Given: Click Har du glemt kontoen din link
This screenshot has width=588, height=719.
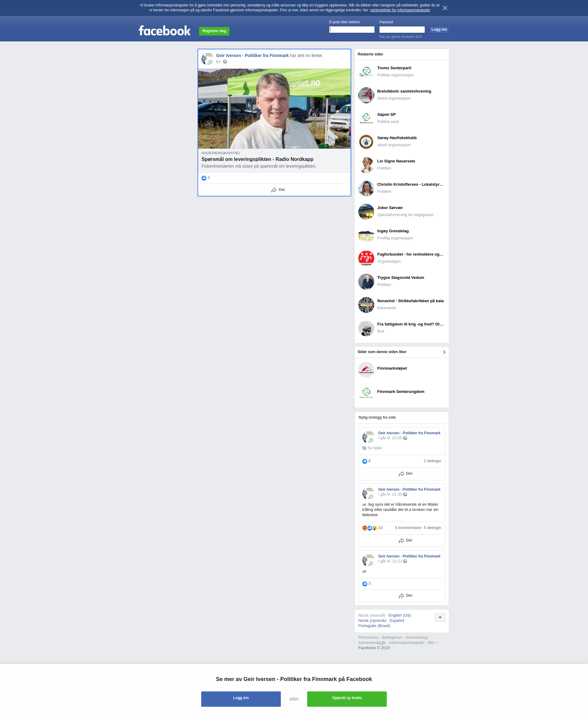Looking at the screenshot, I should [400, 36].
